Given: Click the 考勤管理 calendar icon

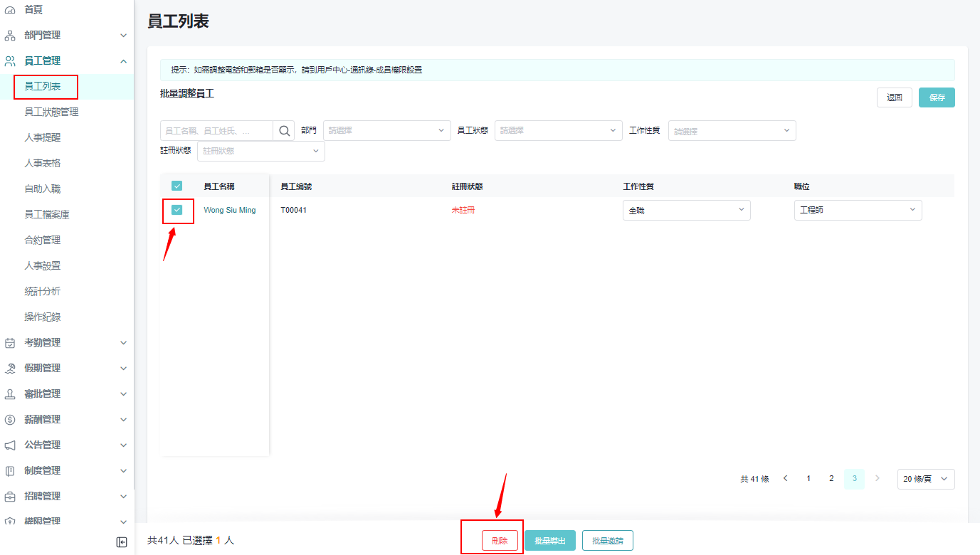Looking at the screenshot, I should click(10, 343).
